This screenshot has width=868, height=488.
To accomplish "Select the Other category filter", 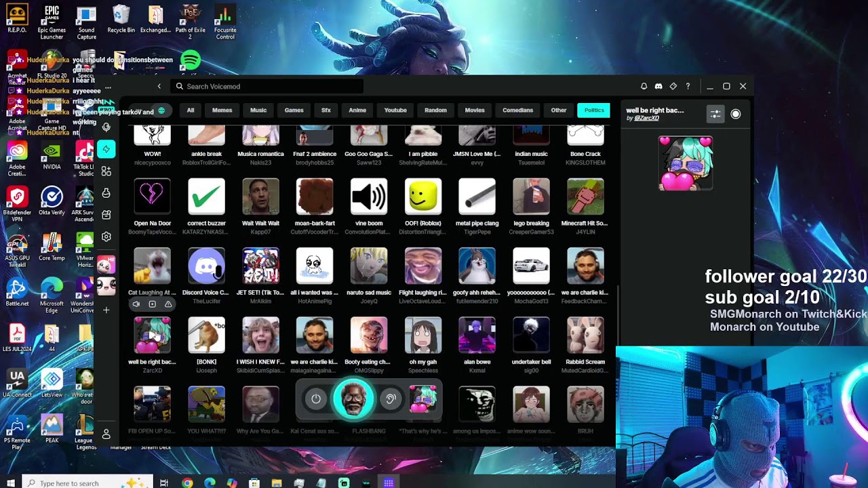I will [x=559, y=110].
